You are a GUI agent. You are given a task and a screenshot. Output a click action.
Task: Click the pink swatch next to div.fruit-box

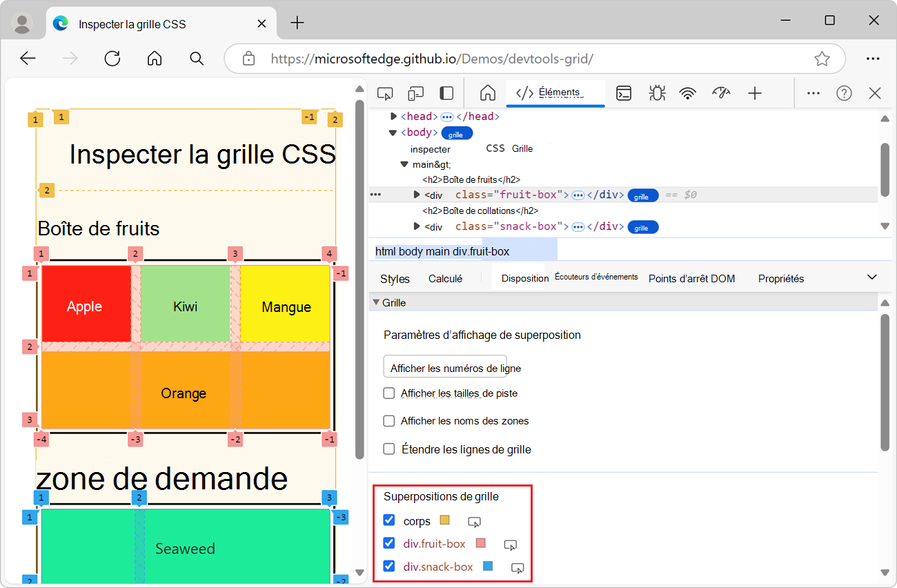pyautogui.click(x=481, y=544)
